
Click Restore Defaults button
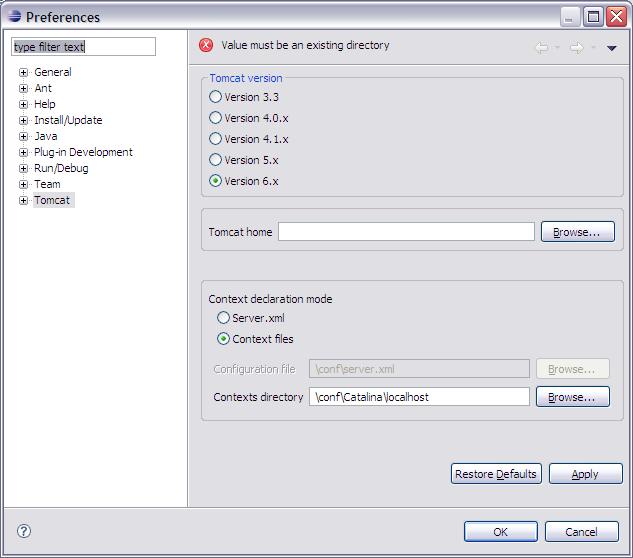496,474
